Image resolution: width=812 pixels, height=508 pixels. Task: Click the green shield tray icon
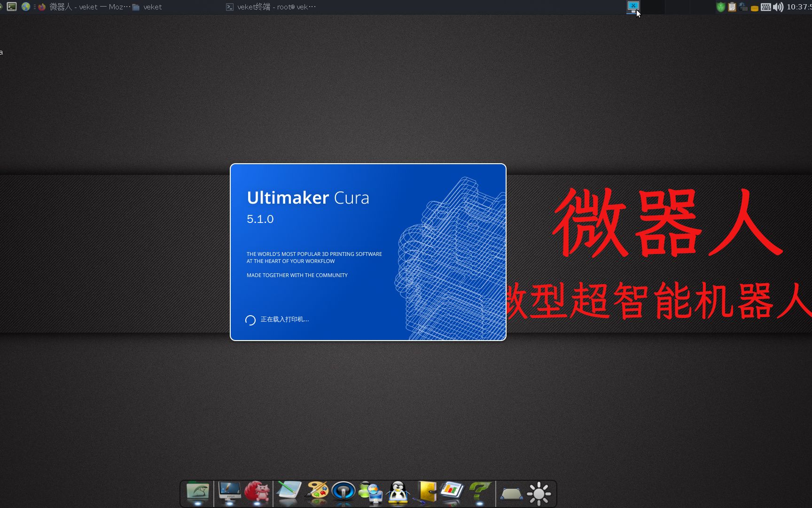[720, 7]
